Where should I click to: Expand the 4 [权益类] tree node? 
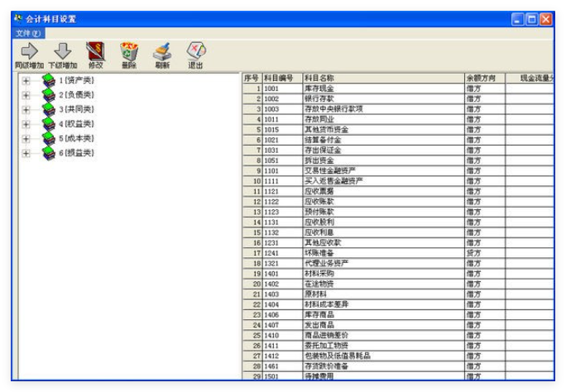point(26,124)
